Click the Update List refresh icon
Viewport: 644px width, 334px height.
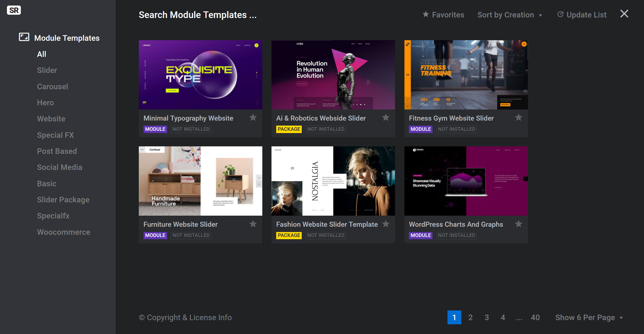click(x=560, y=14)
